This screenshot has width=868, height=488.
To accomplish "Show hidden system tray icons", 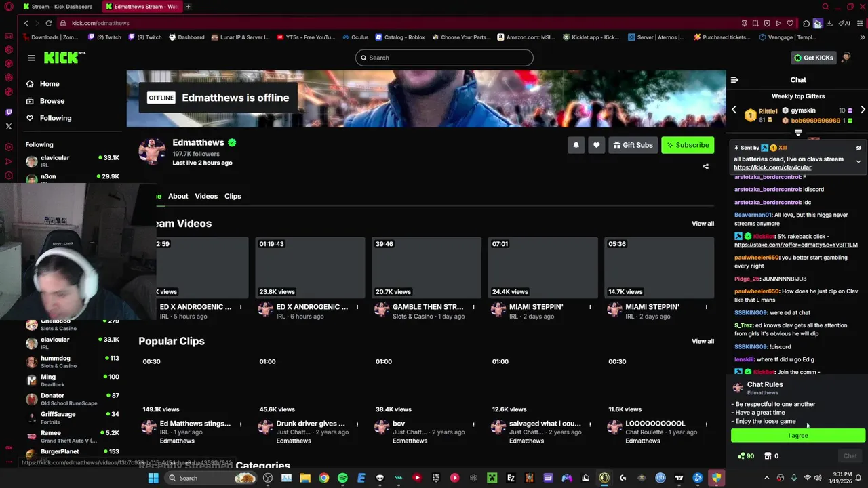I will tap(767, 478).
